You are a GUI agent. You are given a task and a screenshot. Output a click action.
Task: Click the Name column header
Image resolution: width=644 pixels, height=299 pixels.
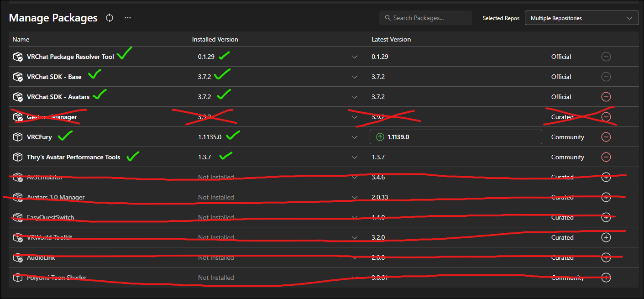(21, 39)
